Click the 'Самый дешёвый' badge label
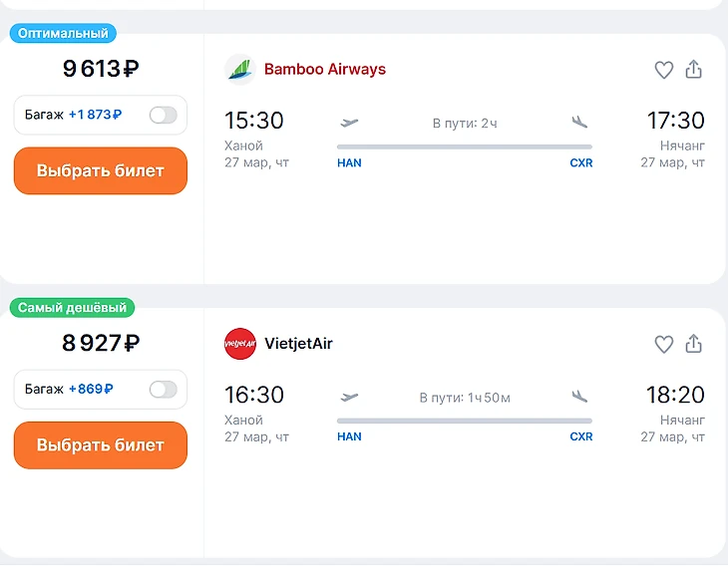Image resolution: width=728 pixels, height=569 pixels. pos(72,308)
